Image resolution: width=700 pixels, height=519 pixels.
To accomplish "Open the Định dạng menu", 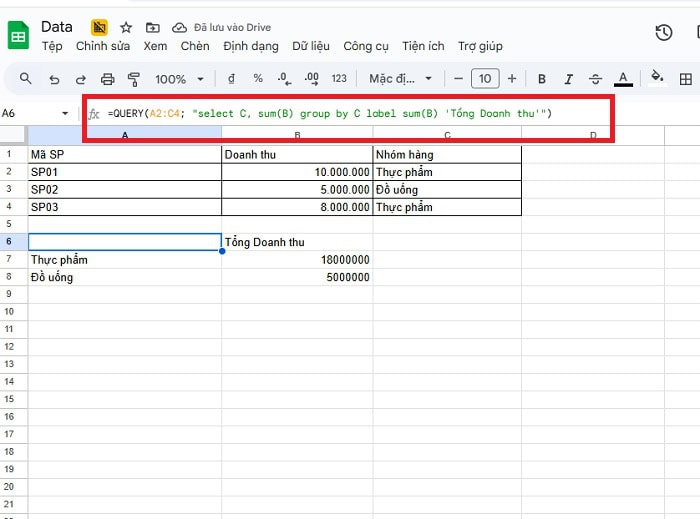I will 251,46.
